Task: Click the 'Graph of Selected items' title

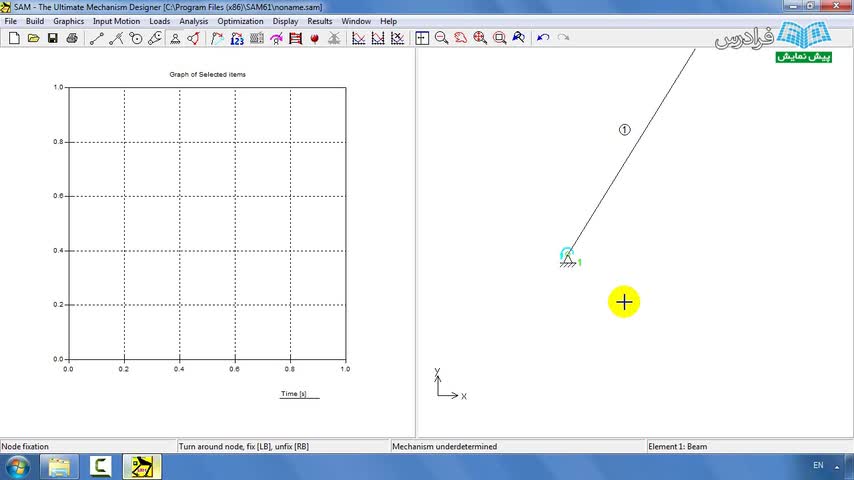Action: pos(208,75)
